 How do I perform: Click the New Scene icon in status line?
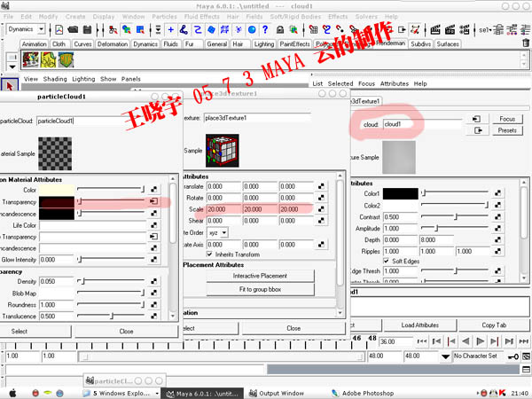[x=59, y=30]
